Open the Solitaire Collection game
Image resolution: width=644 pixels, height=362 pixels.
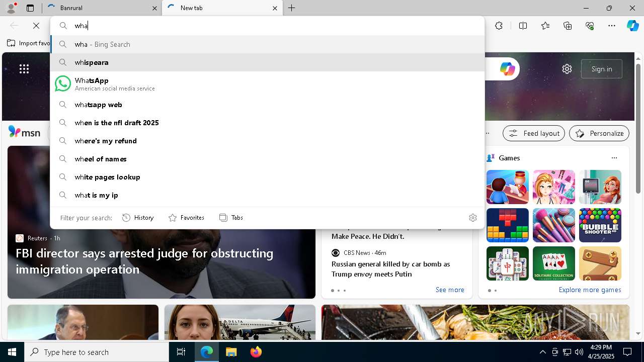554,263
